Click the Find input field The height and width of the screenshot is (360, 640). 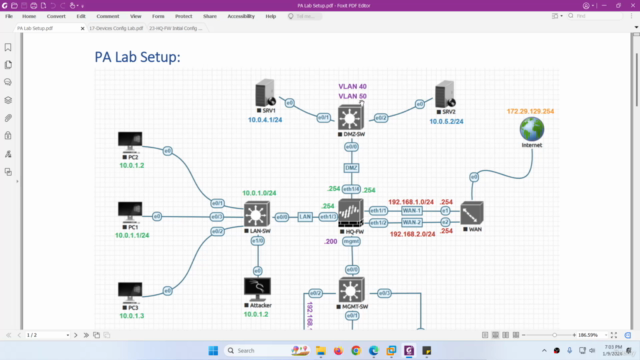click(x=596, y=16)
